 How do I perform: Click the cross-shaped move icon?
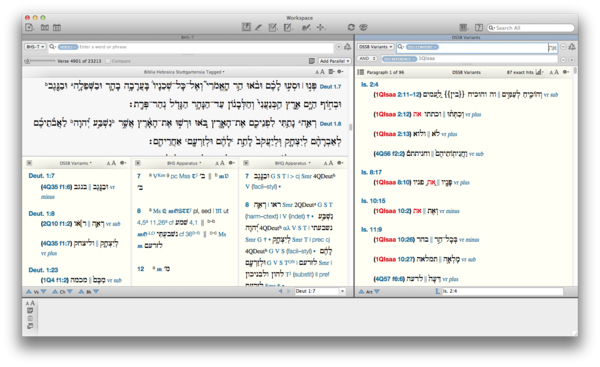(321, 27)
